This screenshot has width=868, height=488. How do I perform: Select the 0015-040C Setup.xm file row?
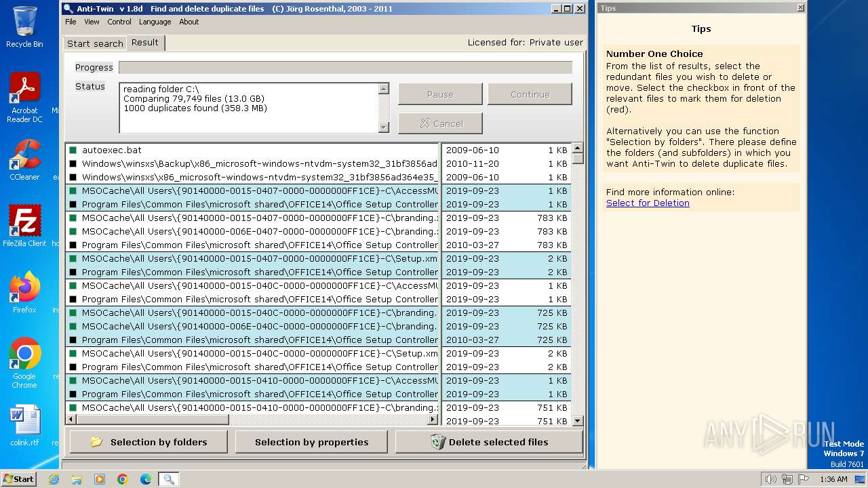(252, 354)
